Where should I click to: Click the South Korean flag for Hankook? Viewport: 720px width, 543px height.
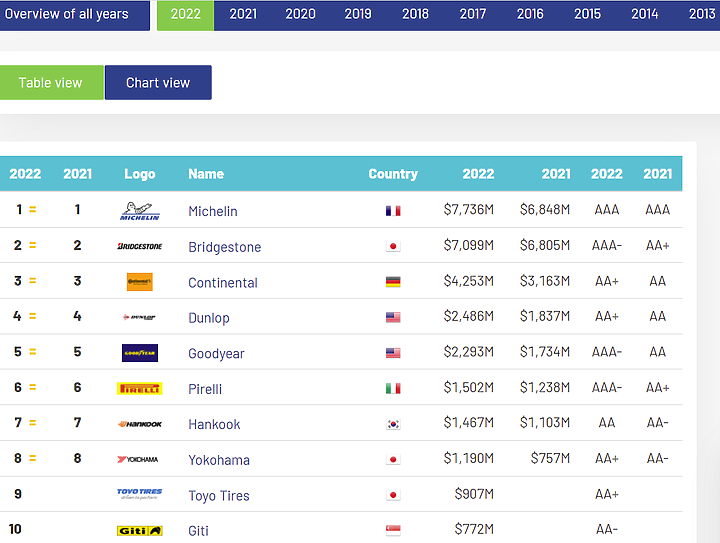[393, 424]
